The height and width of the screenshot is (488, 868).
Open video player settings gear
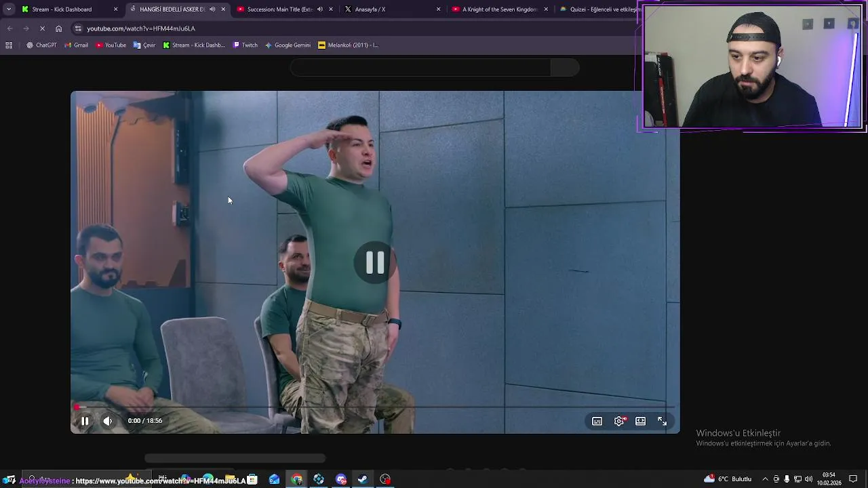[x=619, y=421]
